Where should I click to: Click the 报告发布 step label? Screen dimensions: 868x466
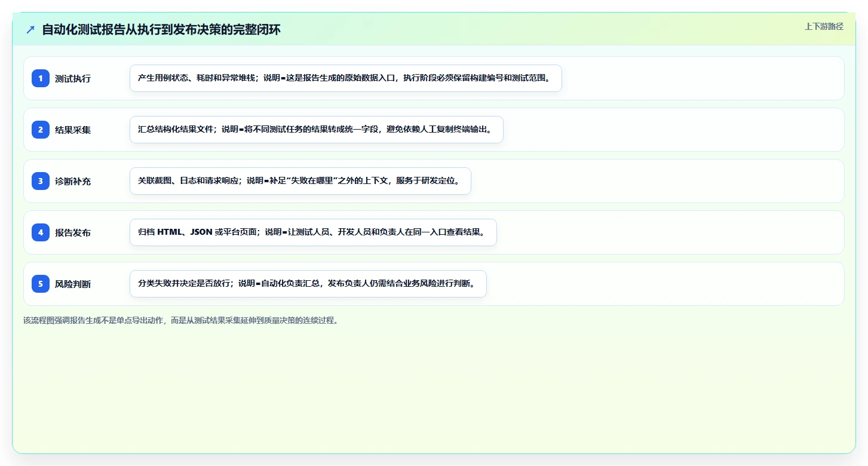73,232
